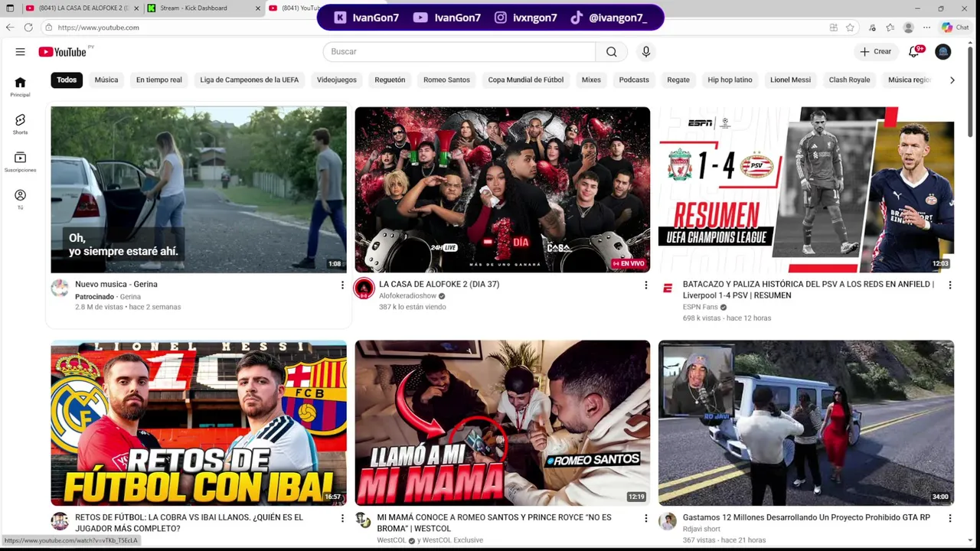Screen dimensions: 980x551
Task: Click the ESPN Fans channel name
Action: click(700, 307)
